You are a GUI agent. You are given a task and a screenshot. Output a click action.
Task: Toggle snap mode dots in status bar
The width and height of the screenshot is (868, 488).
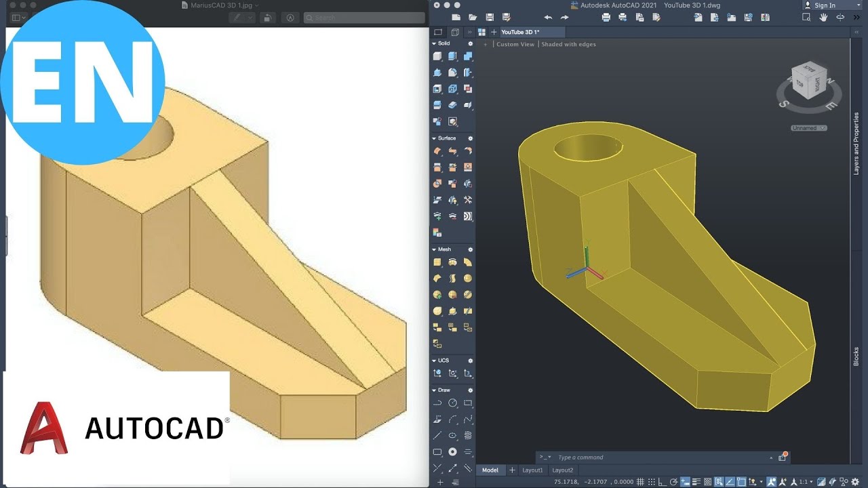652,481
